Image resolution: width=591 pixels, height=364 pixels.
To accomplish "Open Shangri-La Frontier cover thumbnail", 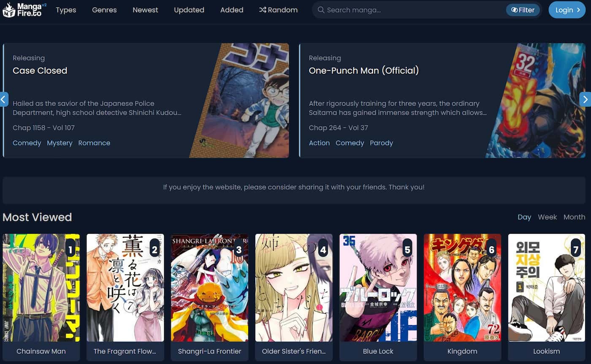I will click(x=209, y=288).
